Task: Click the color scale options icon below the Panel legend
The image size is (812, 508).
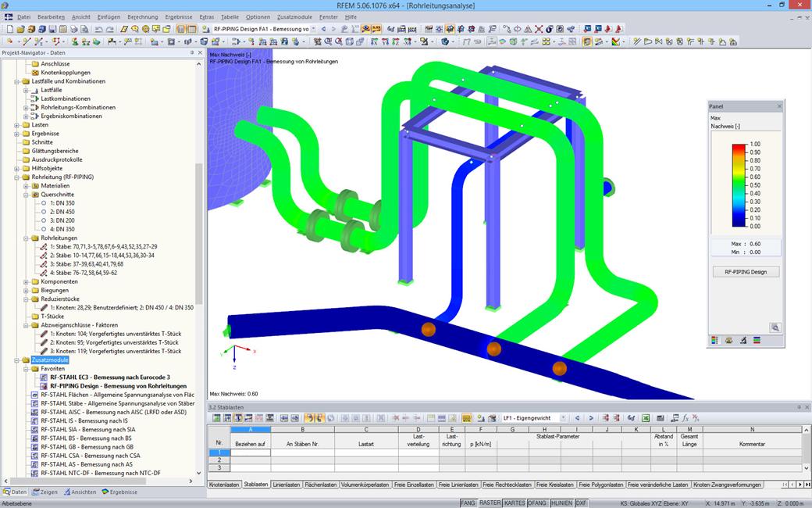Action: tap(715, 340)
